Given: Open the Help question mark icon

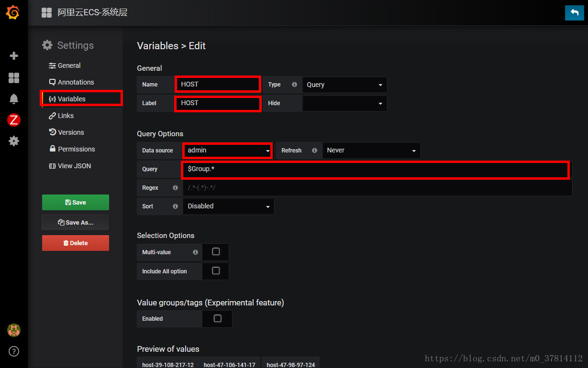Looking at the screenshot, I should tap(14, 352).
